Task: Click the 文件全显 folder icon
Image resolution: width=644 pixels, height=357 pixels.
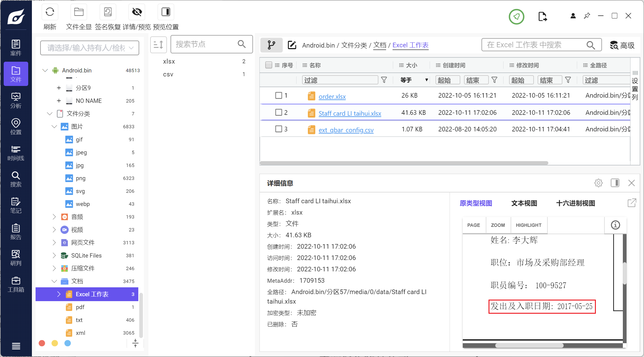Action: pos(79,12)
